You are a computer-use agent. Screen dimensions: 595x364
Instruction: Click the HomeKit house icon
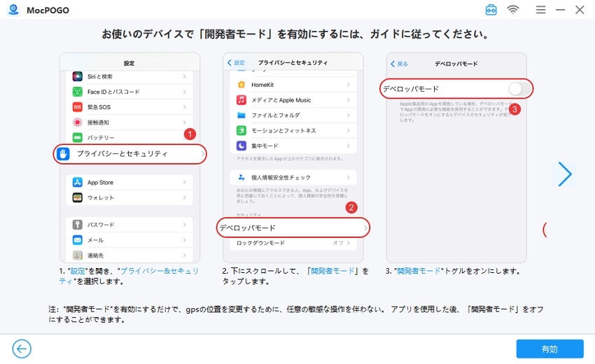point(241,85)
